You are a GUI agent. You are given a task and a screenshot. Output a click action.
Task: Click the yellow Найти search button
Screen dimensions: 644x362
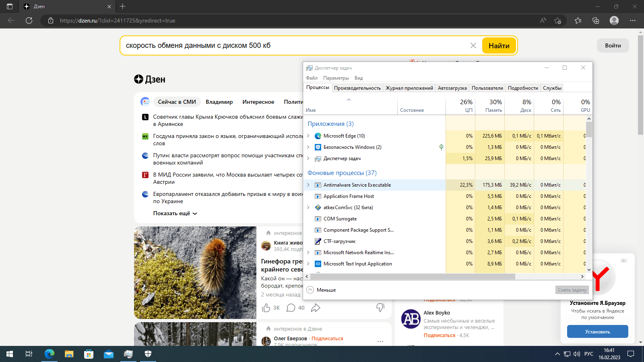click(499, 45)
